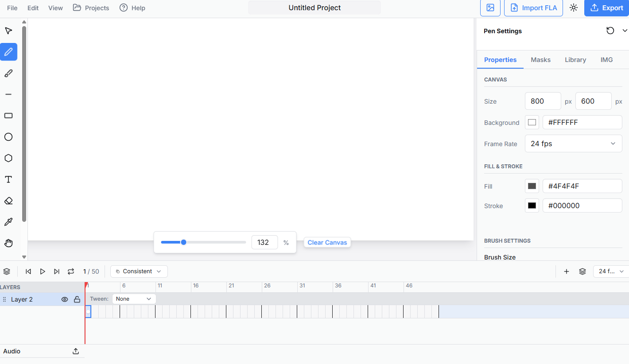Open the Edit menu

(x=33, y=8)
